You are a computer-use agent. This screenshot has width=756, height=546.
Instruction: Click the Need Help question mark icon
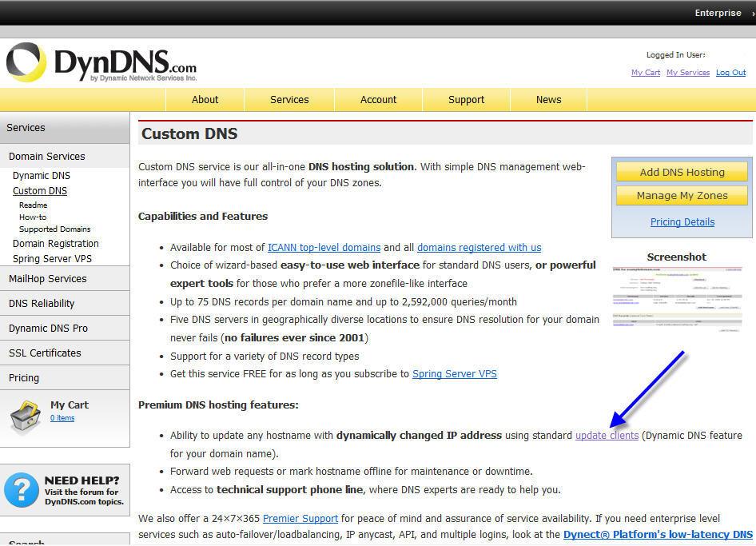tap(22, 490)
